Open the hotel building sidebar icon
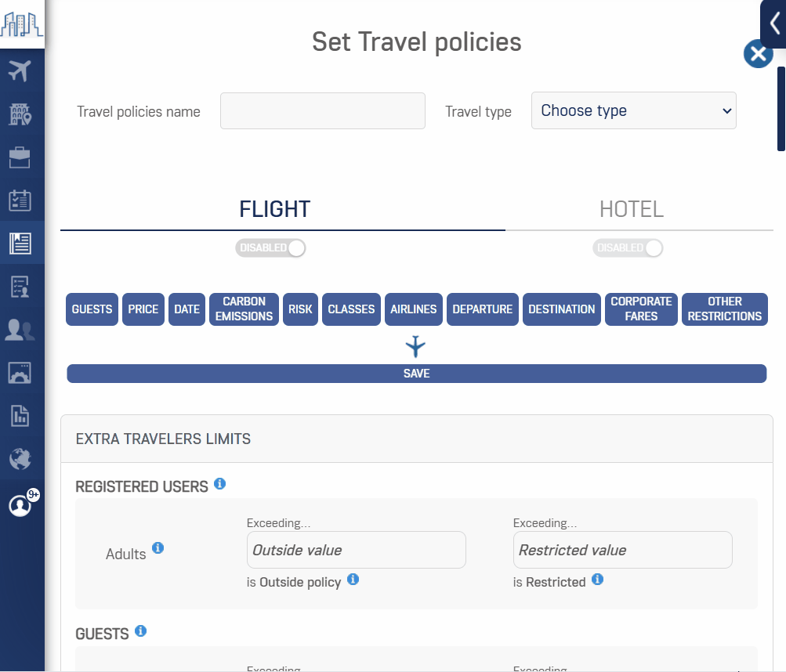The image size is (786, 672). pyautogui.click(x=20, y=114)
